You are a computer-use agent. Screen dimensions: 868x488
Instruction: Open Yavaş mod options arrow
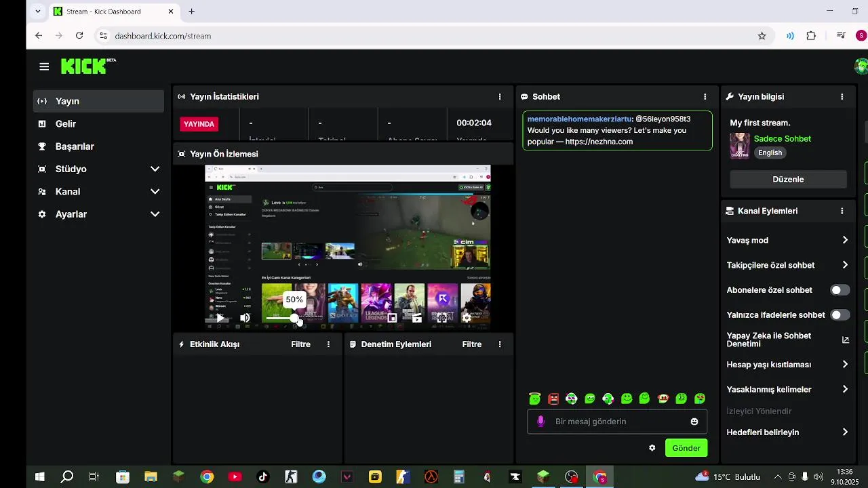point(845,240)
